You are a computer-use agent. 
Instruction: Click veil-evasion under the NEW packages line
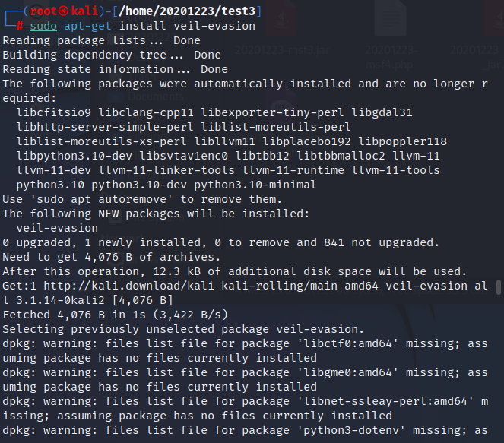coord(57,228)
